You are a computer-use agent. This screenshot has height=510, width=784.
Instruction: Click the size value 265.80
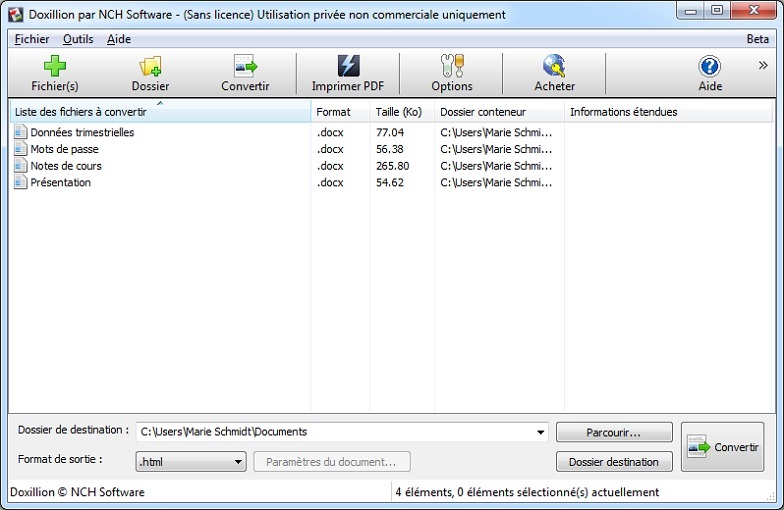point(392,166)
